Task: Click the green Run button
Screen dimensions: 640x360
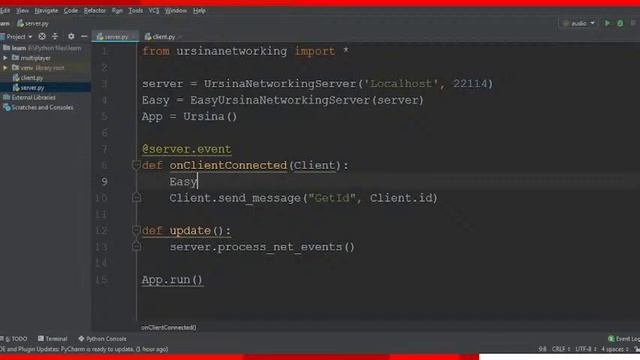Action: point(607,23)
